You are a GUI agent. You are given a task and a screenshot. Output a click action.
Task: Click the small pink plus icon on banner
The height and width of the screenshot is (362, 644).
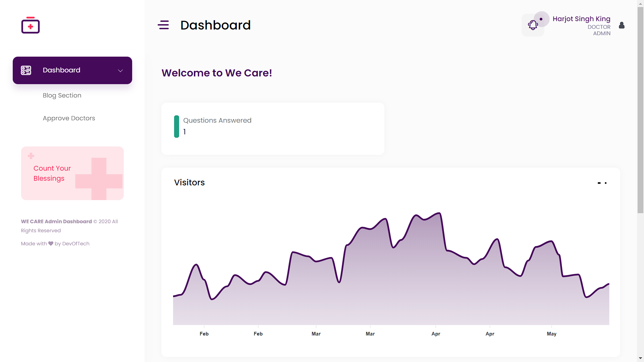[x=31, y=156]
